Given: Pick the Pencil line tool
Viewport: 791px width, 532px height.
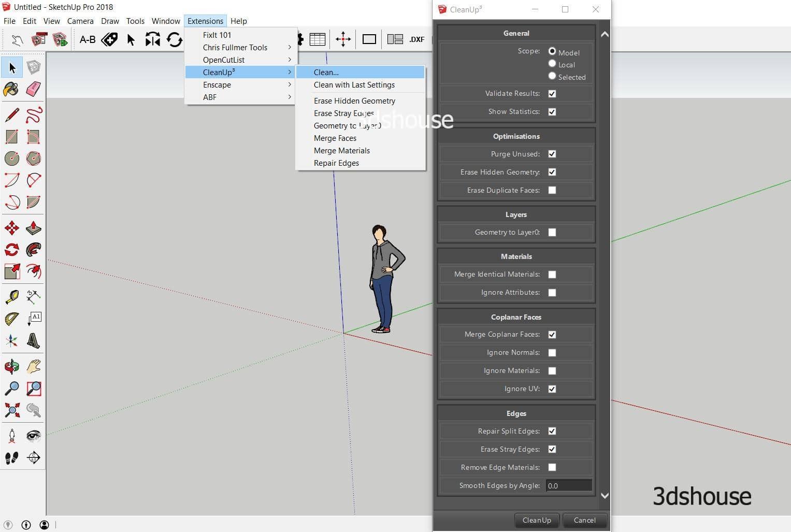Looking at the screenshot, I should click(11, 114).
